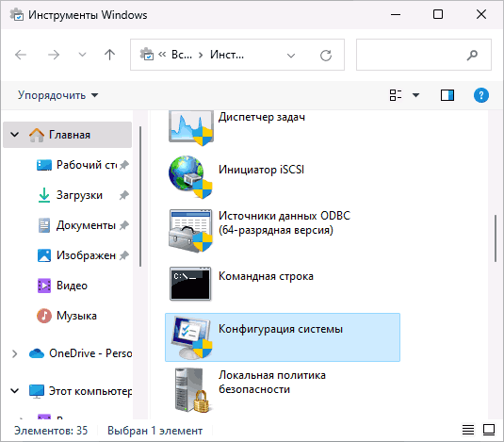Screen dimensions: 504x442
Task: Click the pin next to Документы
Action: coord(124,225)
